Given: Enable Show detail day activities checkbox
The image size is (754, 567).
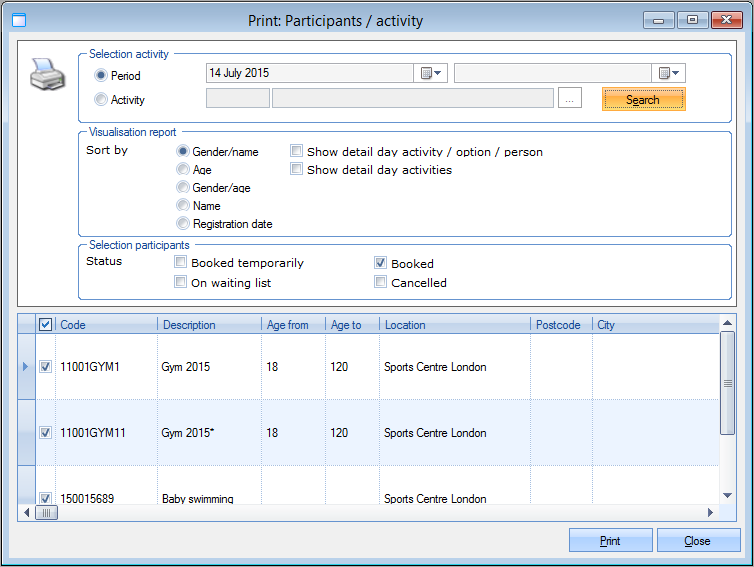Looking at the screenshot, I should pyautogui.click(x=297, y=170).
